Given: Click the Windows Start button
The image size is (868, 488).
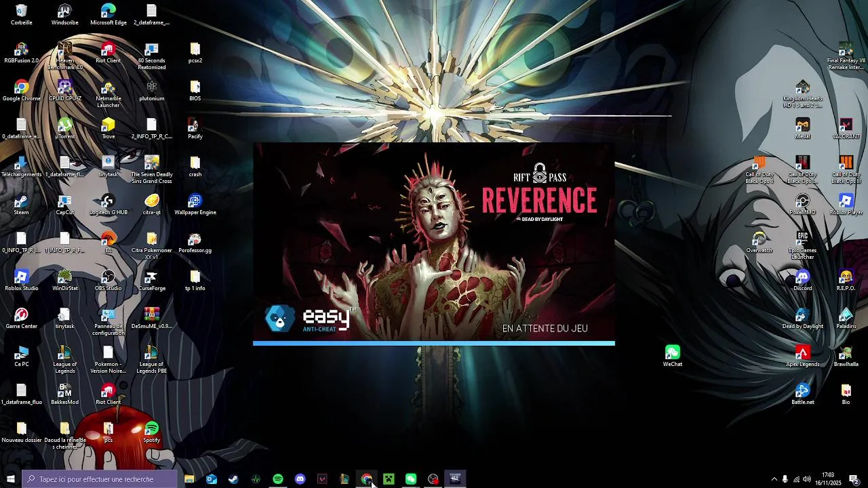Looking at the screenshot, I should tap(10, 479).
